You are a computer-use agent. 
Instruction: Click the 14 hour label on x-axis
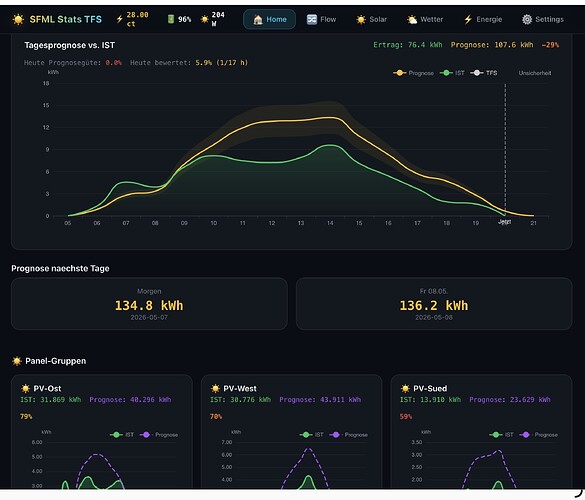330,223
